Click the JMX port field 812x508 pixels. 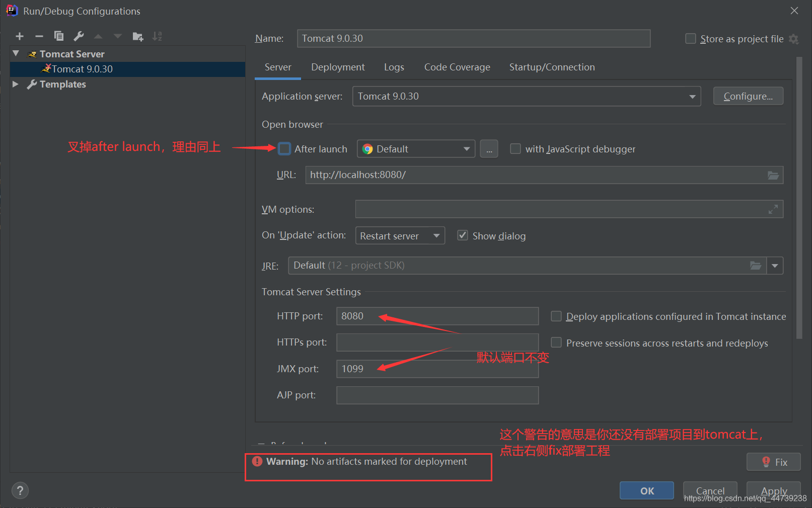point(437,369)
